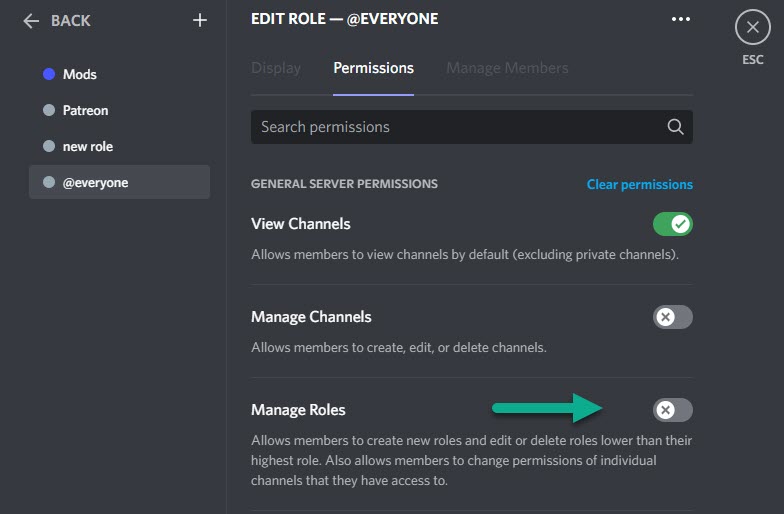Viewport: 784px width, 514px height.
Task: Select the @everyone role
Action: coord(119,182)
